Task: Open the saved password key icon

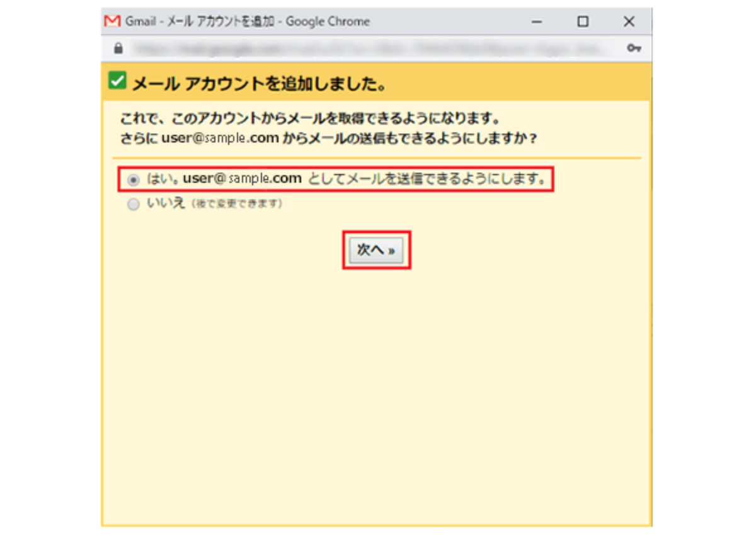Action: click(634, 49)
